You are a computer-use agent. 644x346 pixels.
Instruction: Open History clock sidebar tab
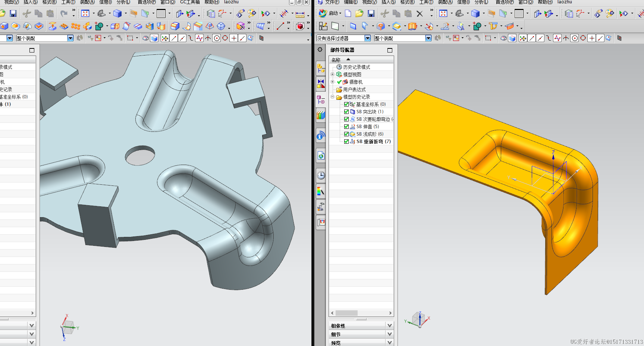coord(321,175)
